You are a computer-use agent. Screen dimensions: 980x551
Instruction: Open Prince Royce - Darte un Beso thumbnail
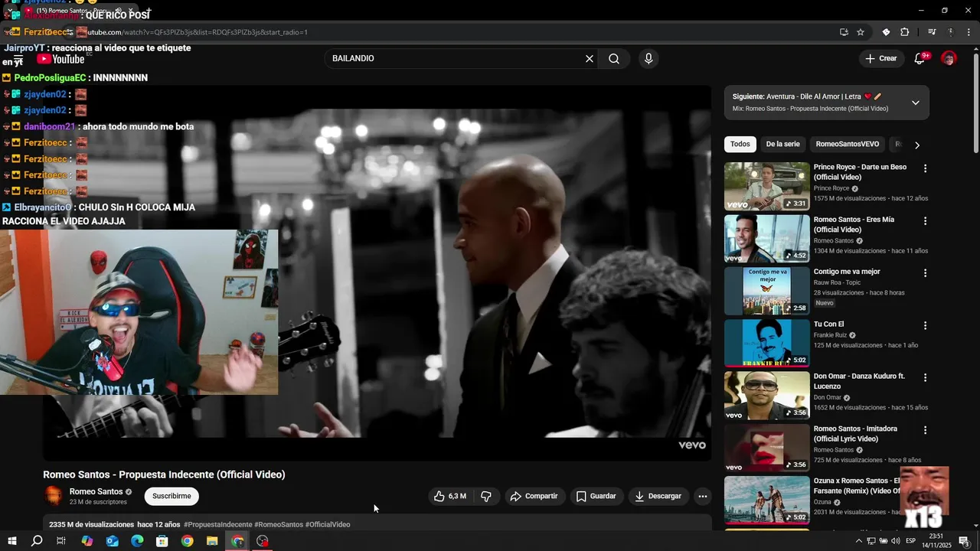click(766, 186)
